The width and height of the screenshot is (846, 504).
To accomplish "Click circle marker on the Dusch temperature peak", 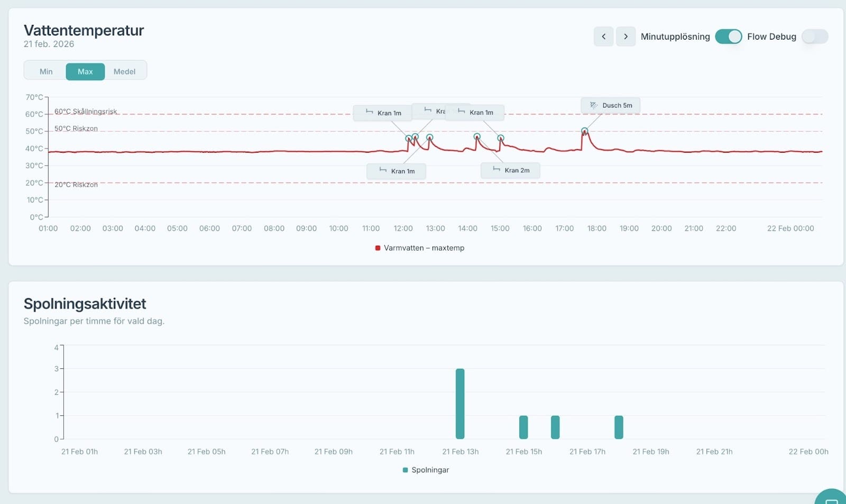I will point(584,131).
